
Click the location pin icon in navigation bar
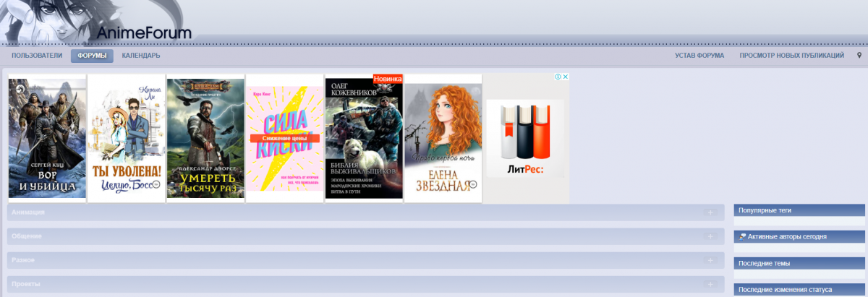[x=859, y=56]
